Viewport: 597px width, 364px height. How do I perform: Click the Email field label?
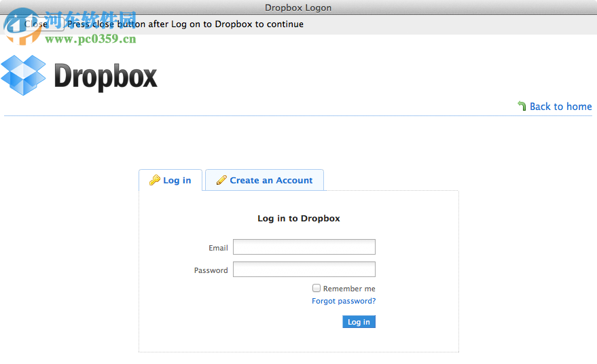218,248
